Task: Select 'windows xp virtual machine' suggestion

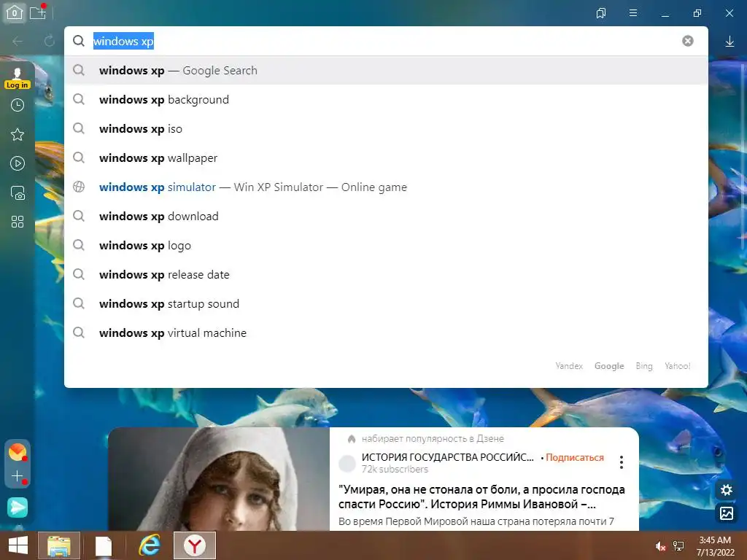Action: click(386, 332)
